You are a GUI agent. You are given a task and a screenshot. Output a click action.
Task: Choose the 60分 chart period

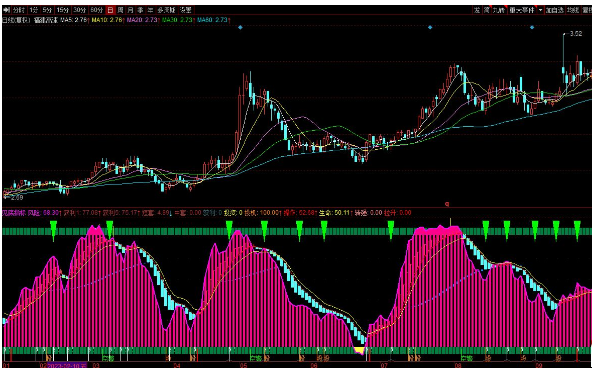(97, 9)
